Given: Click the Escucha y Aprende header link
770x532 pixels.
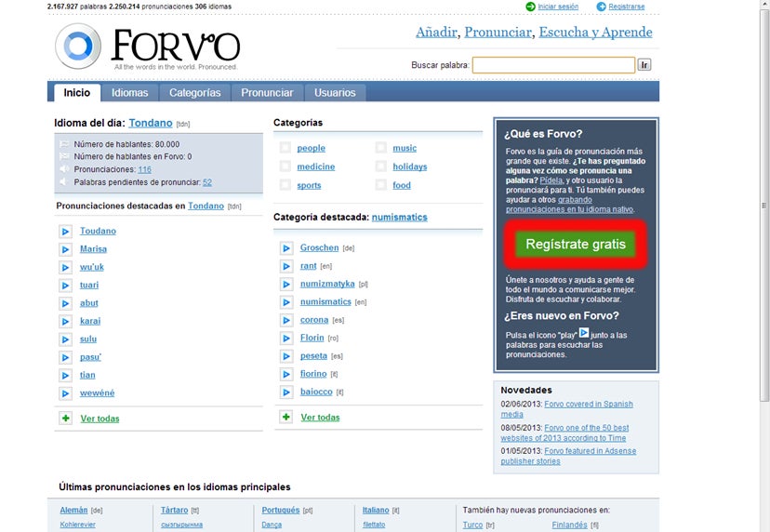Looking at the screenshot, I should tap(596, 33).
